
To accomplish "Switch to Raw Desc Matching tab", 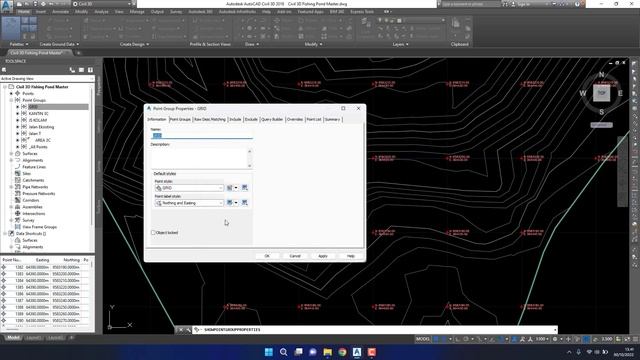I will [x=210, y=119].
